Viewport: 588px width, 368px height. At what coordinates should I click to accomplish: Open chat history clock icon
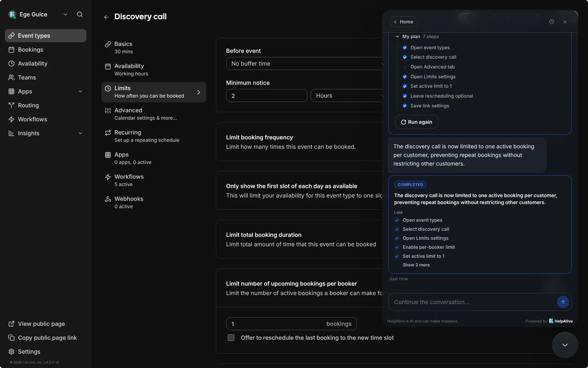pyautogui.click(x=552, y=22)
